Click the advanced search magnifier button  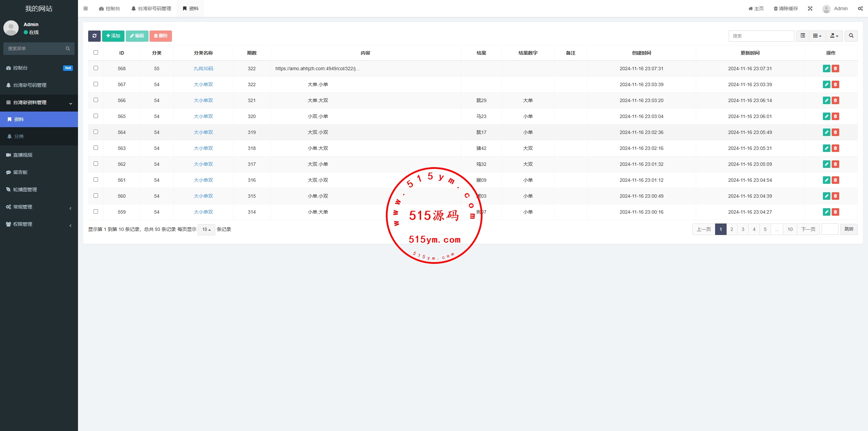pos(851,36)
